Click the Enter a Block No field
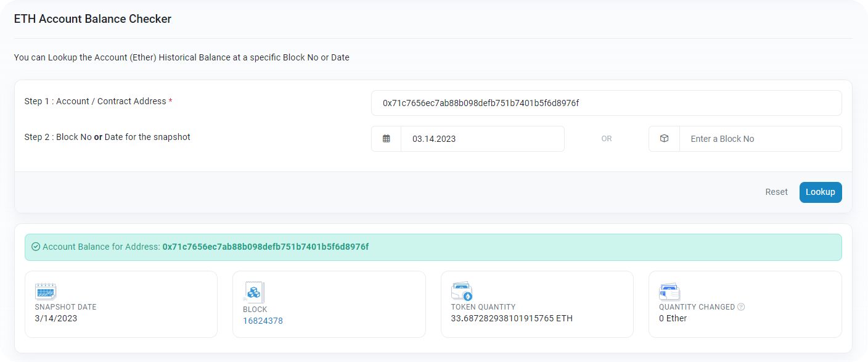868x362 pixels. 760,139
